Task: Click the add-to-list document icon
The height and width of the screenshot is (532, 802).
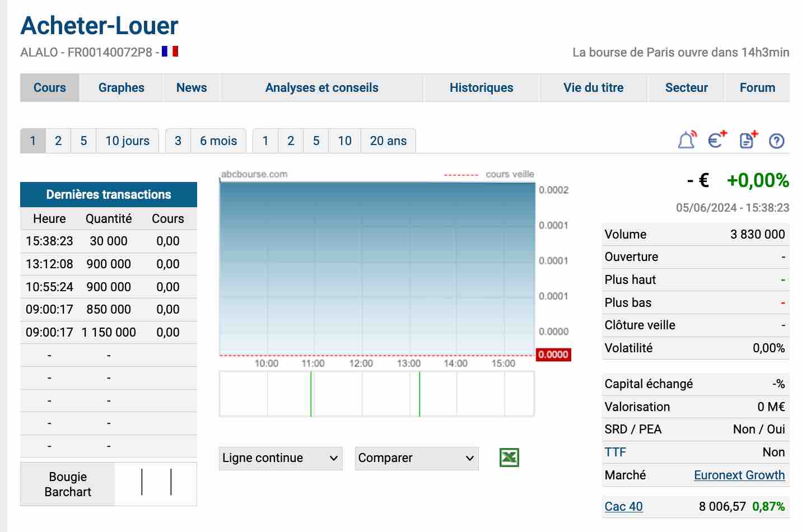Action: 748,140
